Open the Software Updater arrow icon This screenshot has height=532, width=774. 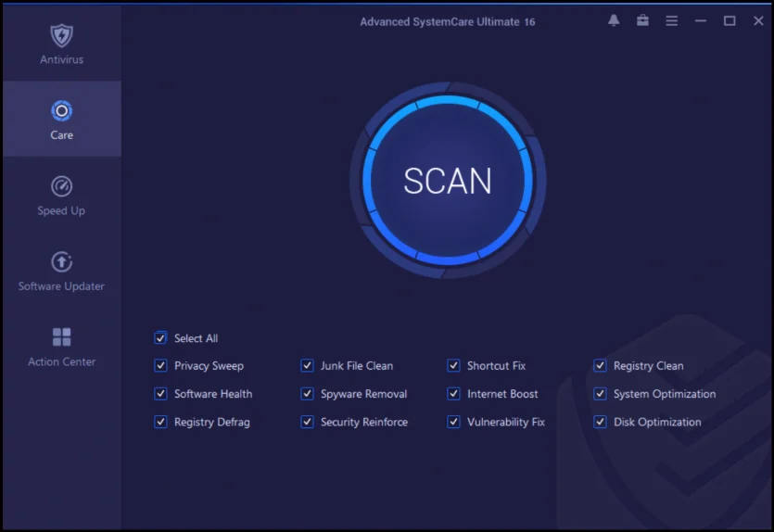tap(62, 262)
